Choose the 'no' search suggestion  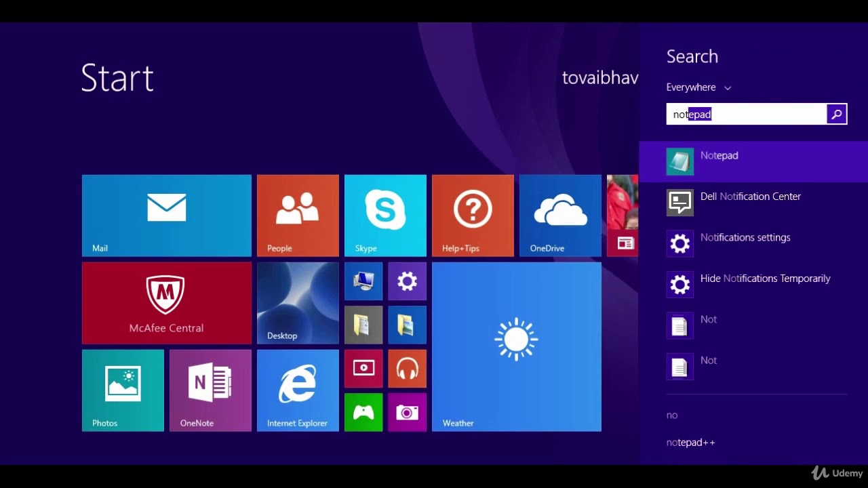[x=672, y=415]
